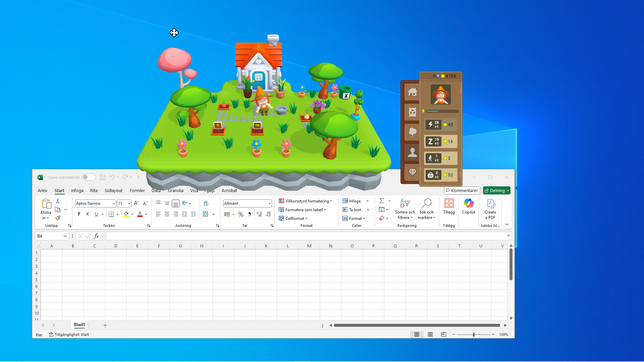Click the tree icon in game sidebar
Screen dimensions: 644x362
412,132
